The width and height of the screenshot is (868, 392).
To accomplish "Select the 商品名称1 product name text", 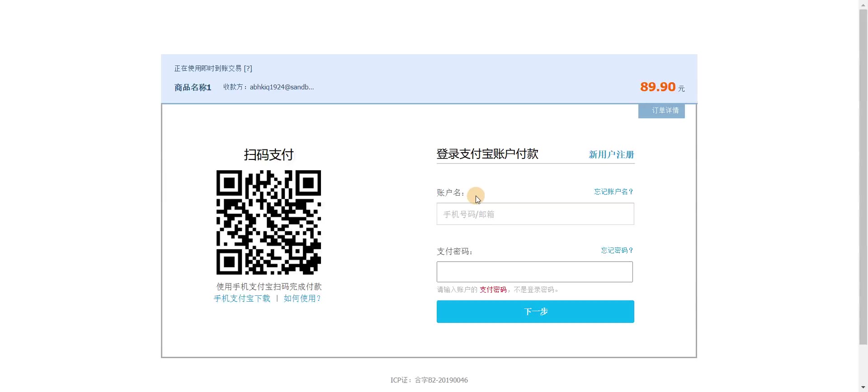I will [193, 88].
